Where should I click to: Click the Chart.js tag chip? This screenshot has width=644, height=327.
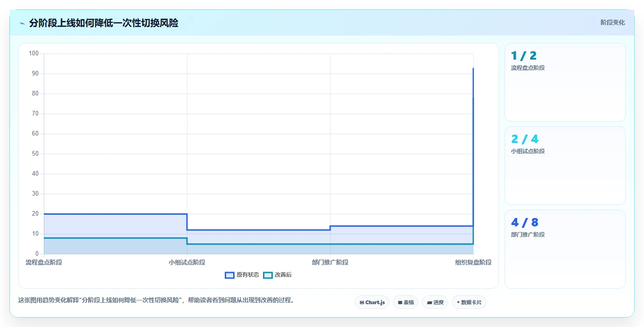(x=372, y=302)
